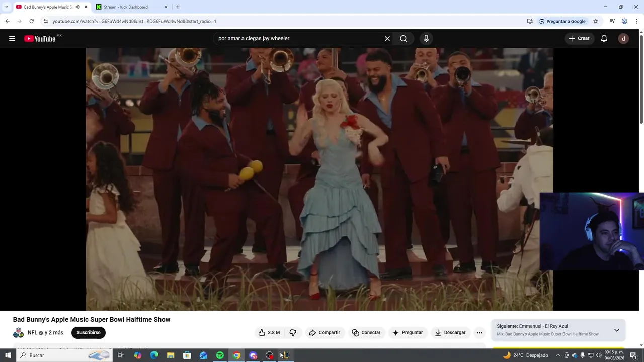The image size is (644, 362).
Task: Open the account avatar menu
Action: pos(623,39)
